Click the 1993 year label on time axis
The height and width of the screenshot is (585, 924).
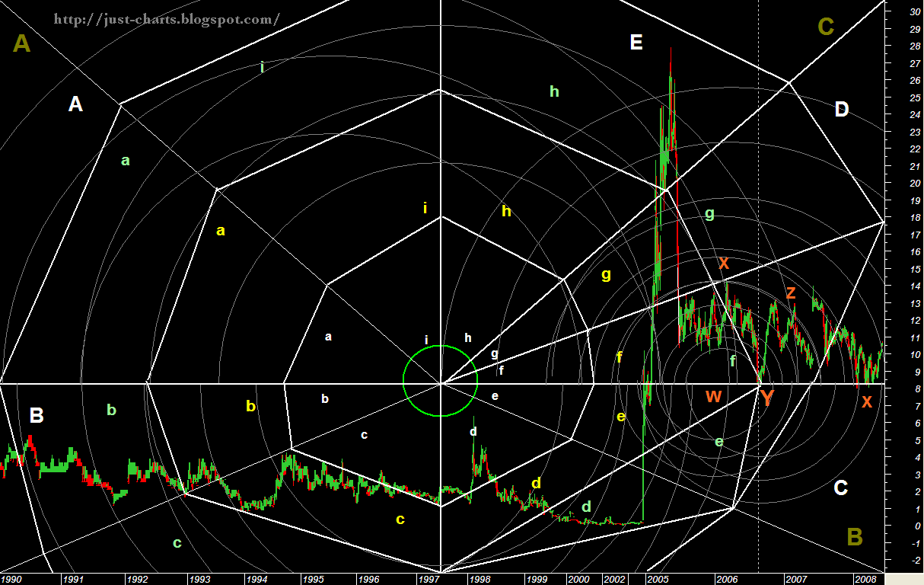click(x=201, y=580)
